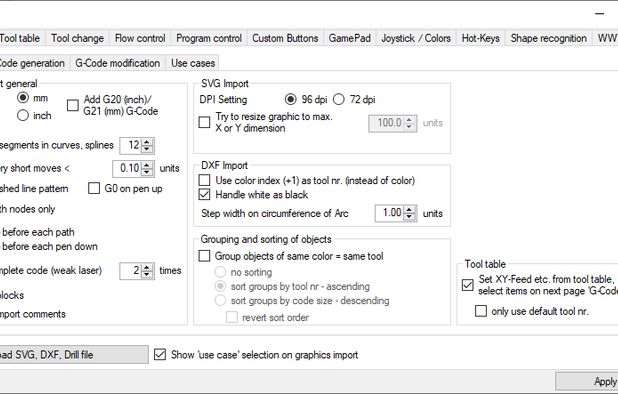Minimize the setup window
Screen dimensions: 618x394
coord(600,13)
